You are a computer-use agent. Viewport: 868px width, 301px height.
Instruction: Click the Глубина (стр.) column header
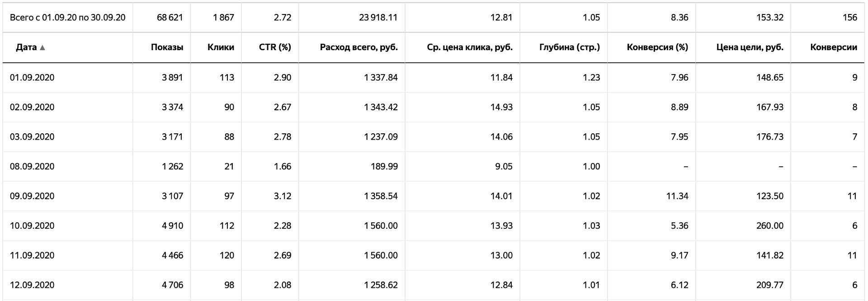coord(570,47)
